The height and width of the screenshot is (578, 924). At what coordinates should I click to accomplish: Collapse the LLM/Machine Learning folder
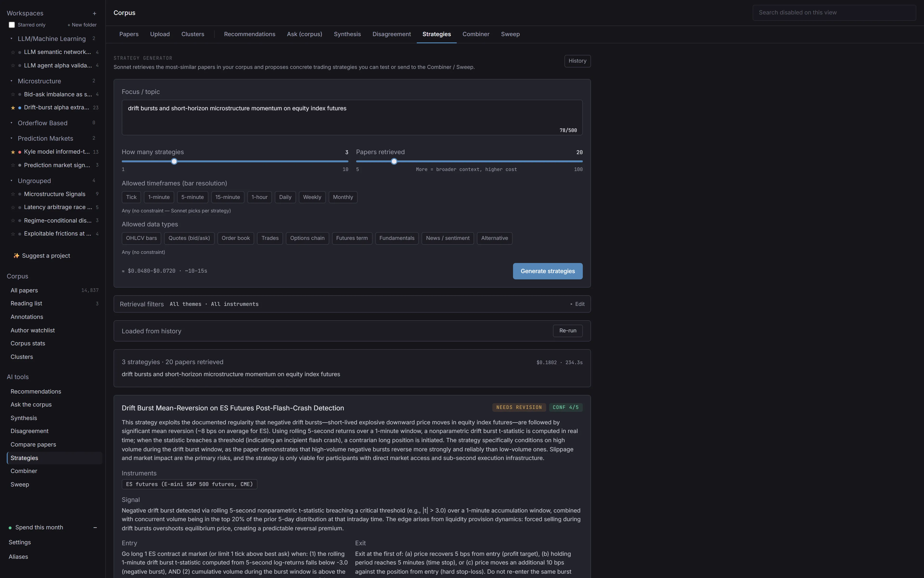(x=12, y=39)
